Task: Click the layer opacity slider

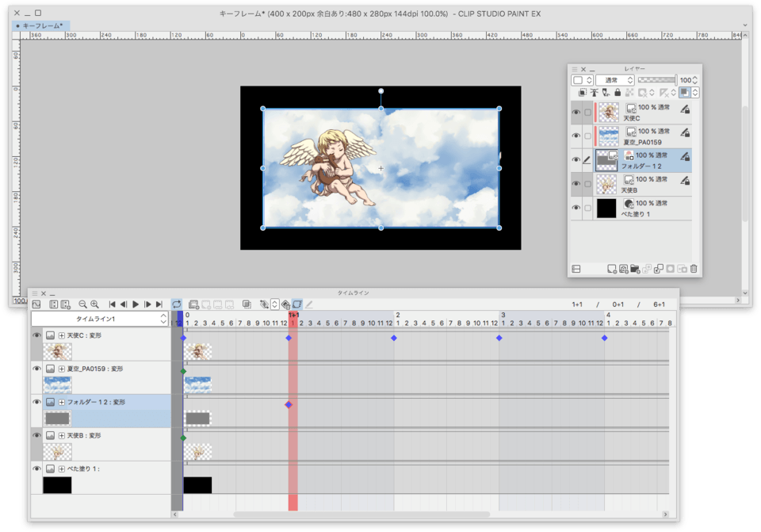Action: tap(656, 80)
